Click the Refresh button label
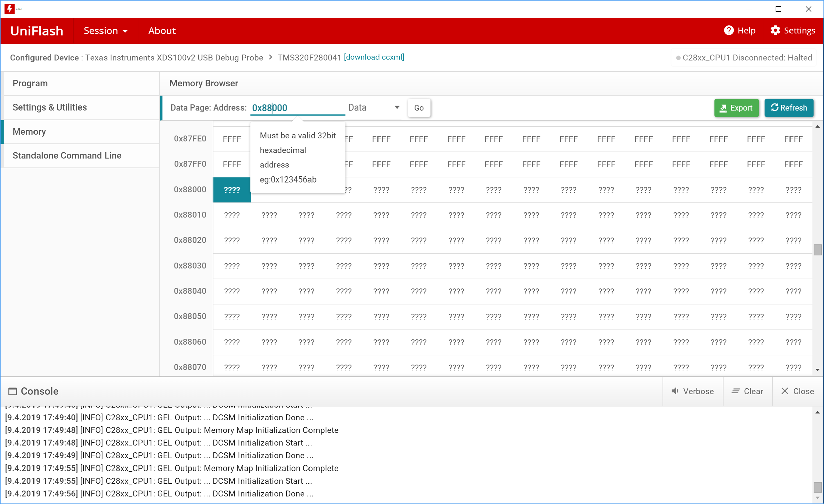This screenshot has height=504, width=824. pos(794,108)
